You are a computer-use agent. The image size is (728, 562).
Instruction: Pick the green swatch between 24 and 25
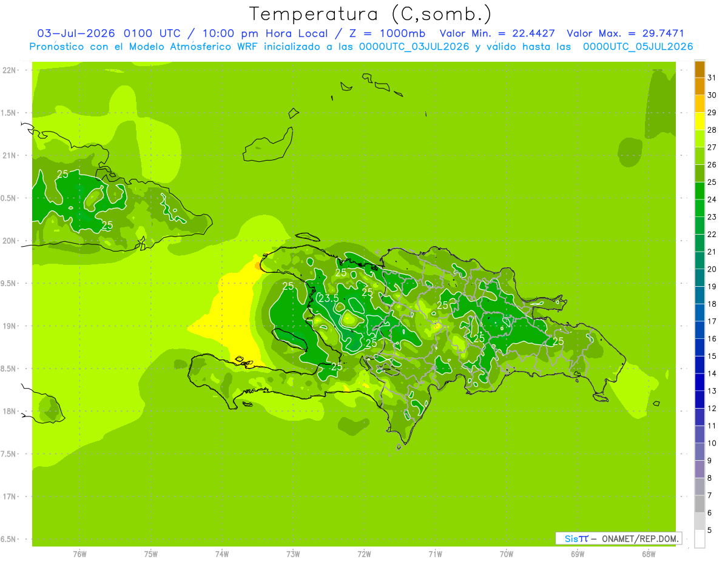[x=699, y=191]
